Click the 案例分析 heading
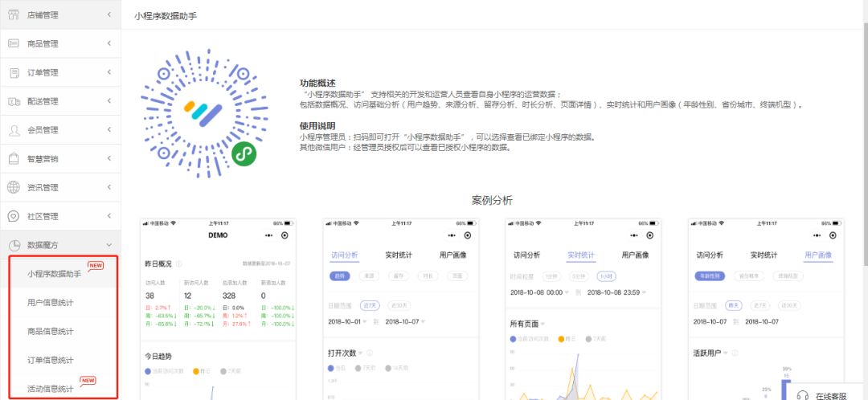 pos(492,200)
